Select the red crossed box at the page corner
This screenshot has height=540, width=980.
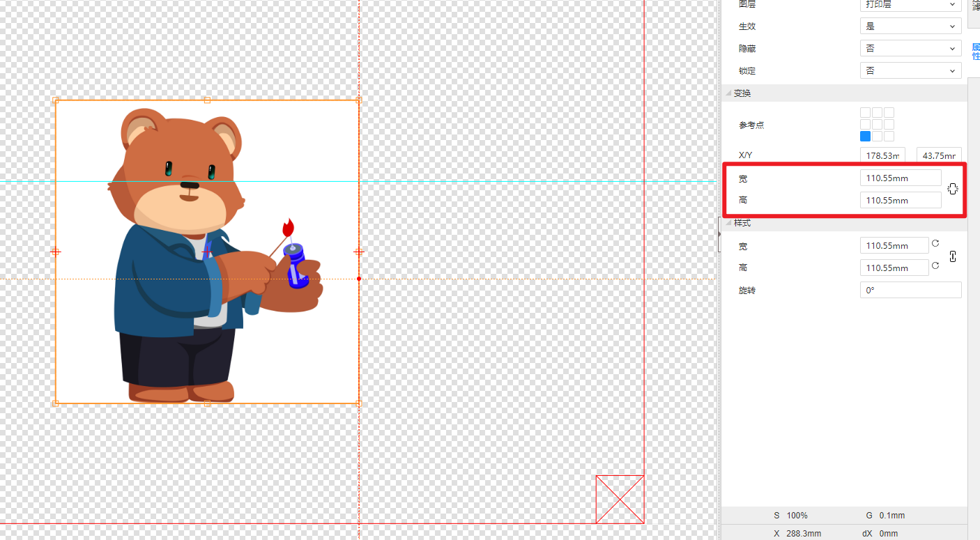pos(620,499)
